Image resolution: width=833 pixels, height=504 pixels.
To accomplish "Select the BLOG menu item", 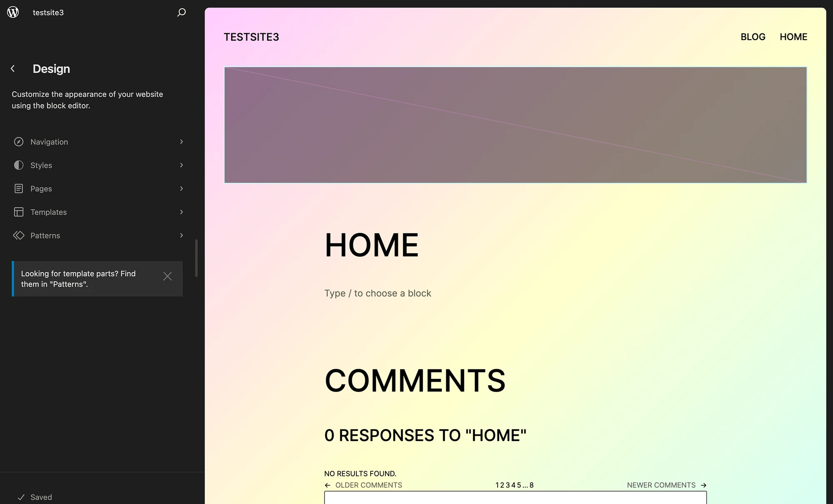I will pos(753,37).
